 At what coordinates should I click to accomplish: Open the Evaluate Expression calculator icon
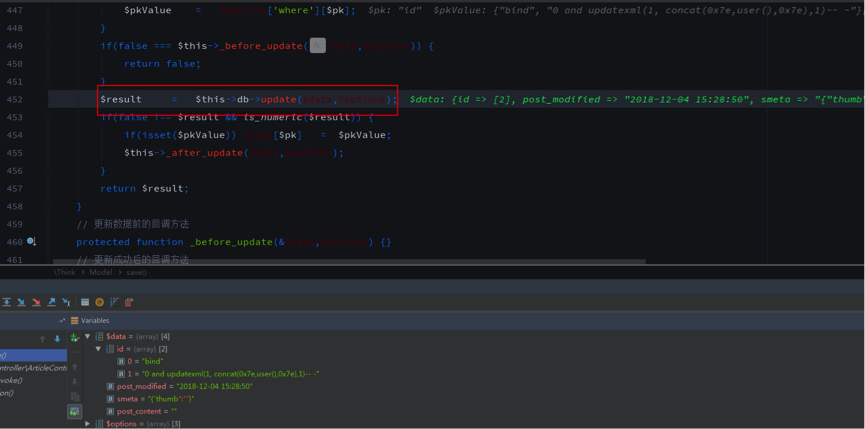[x=85, y=301]
